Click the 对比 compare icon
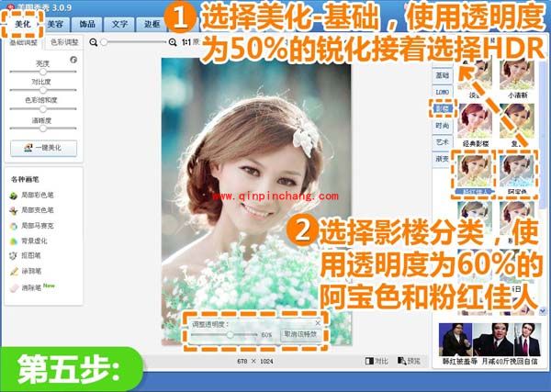The height and width of the screenshot is (392, 551). pos(369,361)
